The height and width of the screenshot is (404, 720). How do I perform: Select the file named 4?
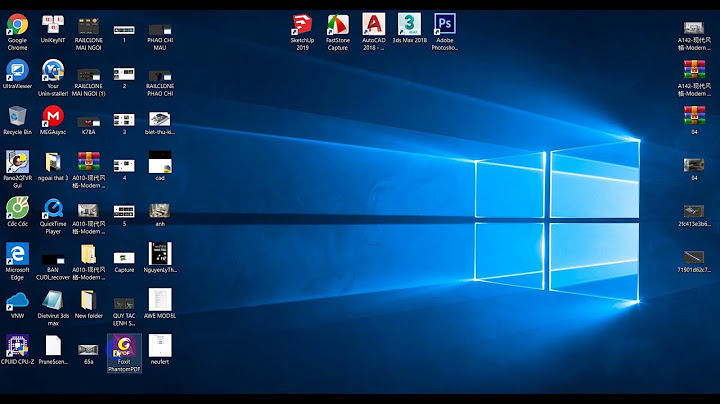click(x=124, y=166)
